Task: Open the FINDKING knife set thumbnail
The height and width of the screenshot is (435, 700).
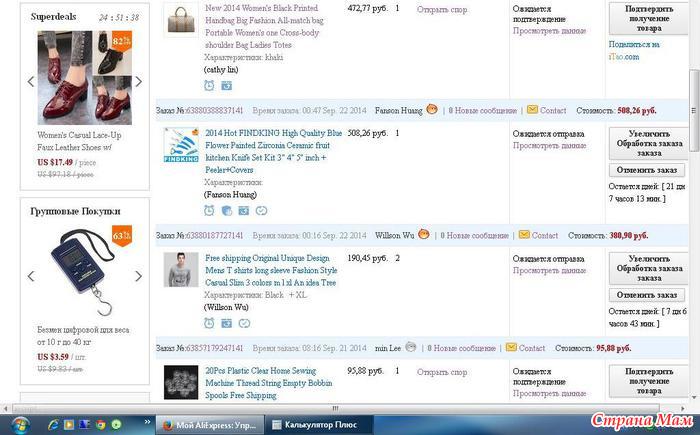Action: coord(181,145)
